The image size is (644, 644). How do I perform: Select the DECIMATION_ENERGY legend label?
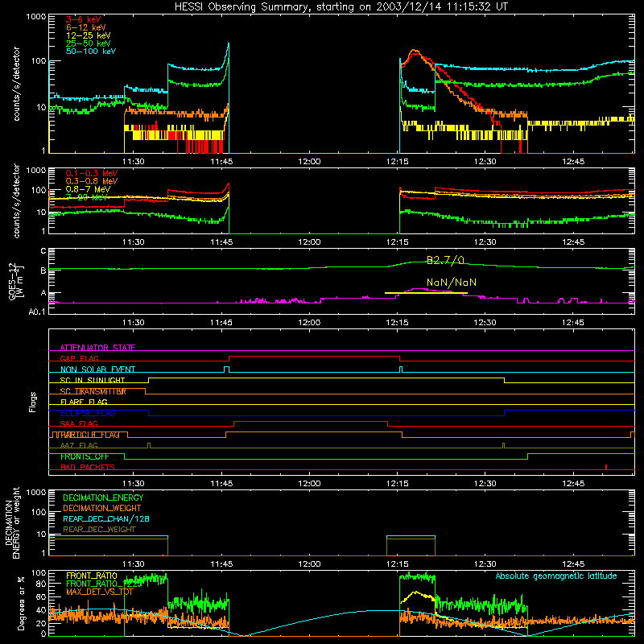(103, 497)
